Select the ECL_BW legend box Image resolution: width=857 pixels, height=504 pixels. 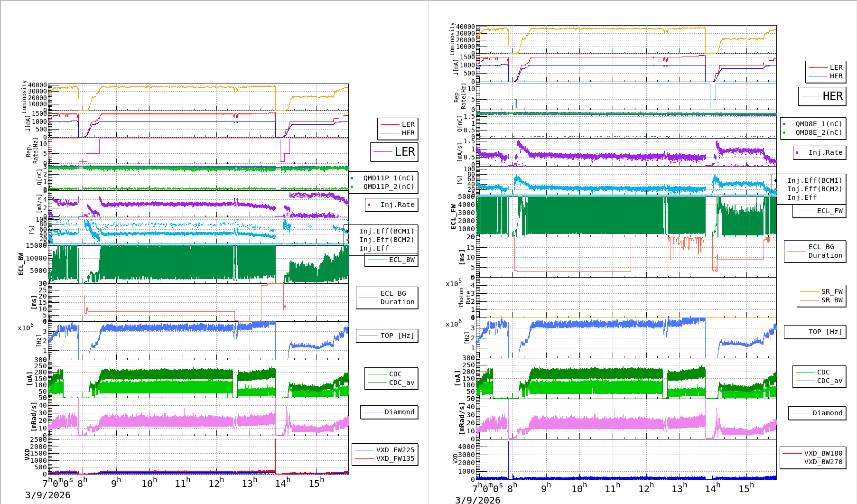coord(391,260)
